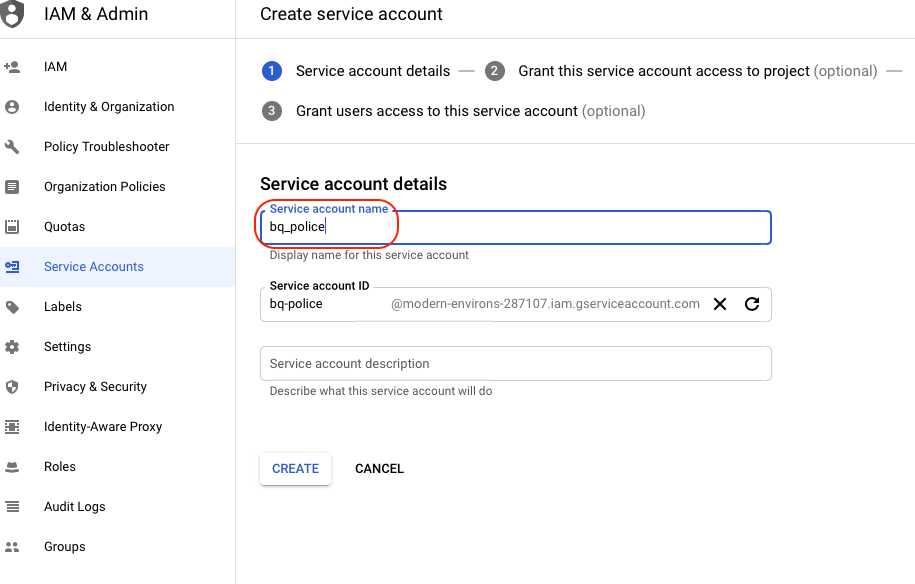
Task: Open Organization Policies page
Action: pyautogui.click(x=104, y=187)
